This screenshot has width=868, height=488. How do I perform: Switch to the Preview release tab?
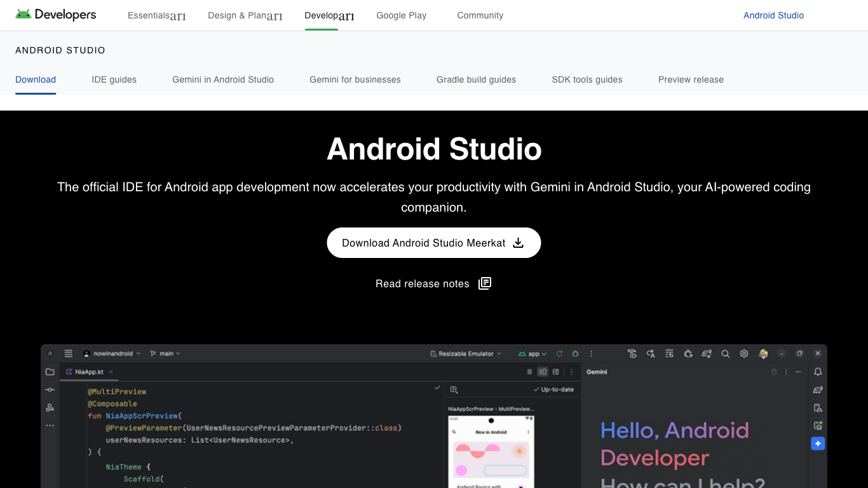691,79
